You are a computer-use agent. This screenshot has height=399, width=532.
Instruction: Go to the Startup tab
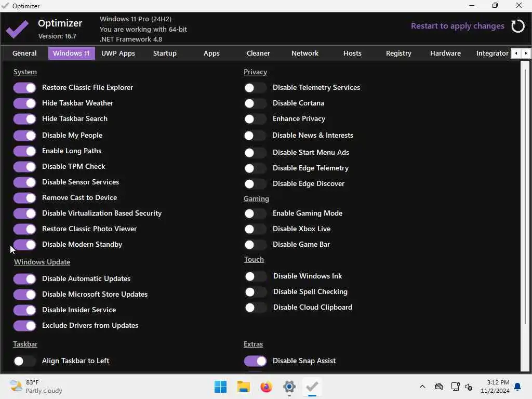tap(165, 54)
